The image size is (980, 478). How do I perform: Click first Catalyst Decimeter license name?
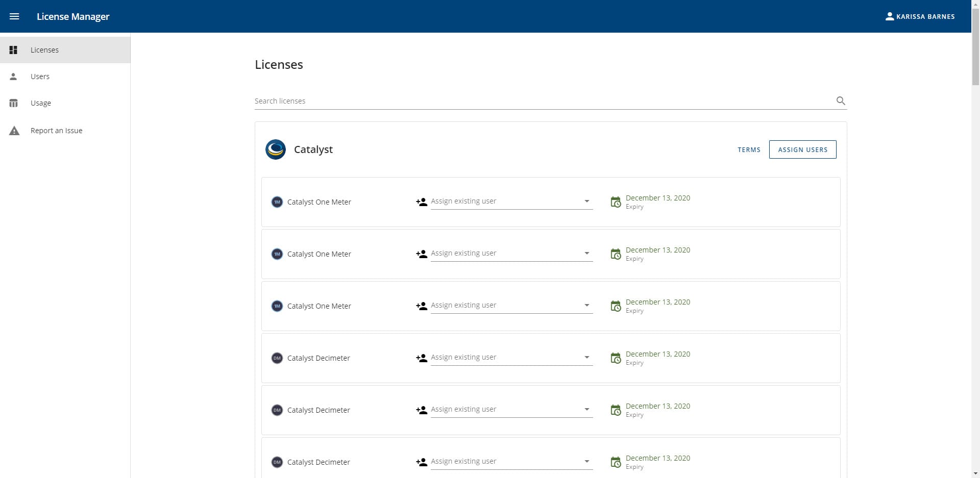(318, 358)
